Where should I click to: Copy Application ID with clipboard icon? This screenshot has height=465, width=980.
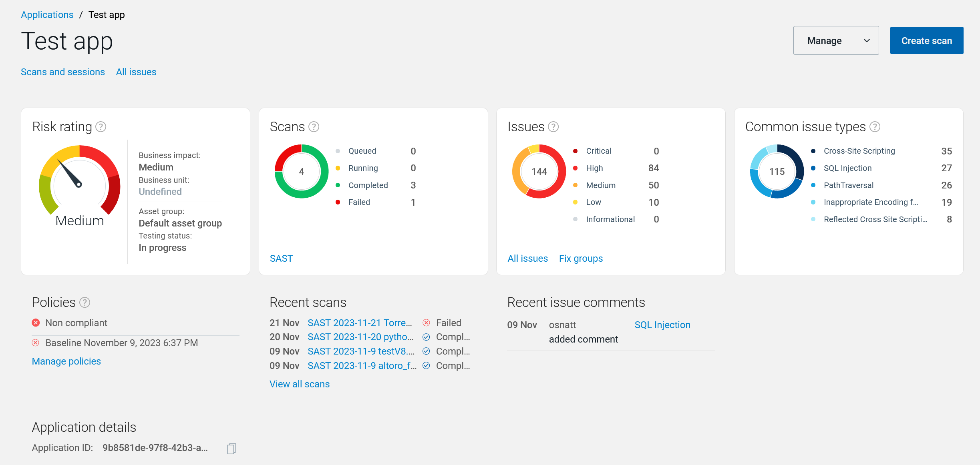(x=231, y=449)
